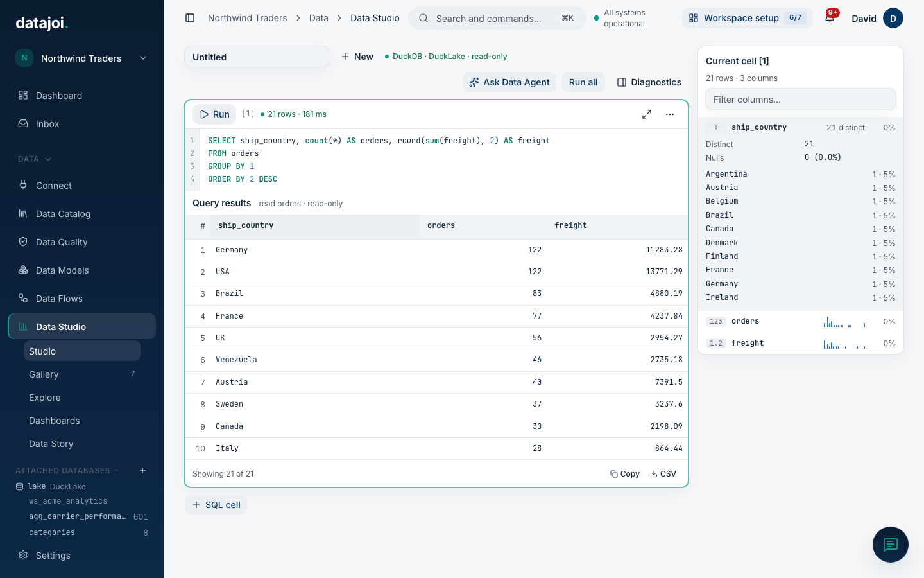
Task: Click the Untitled notebook name field
Action: 257,57
